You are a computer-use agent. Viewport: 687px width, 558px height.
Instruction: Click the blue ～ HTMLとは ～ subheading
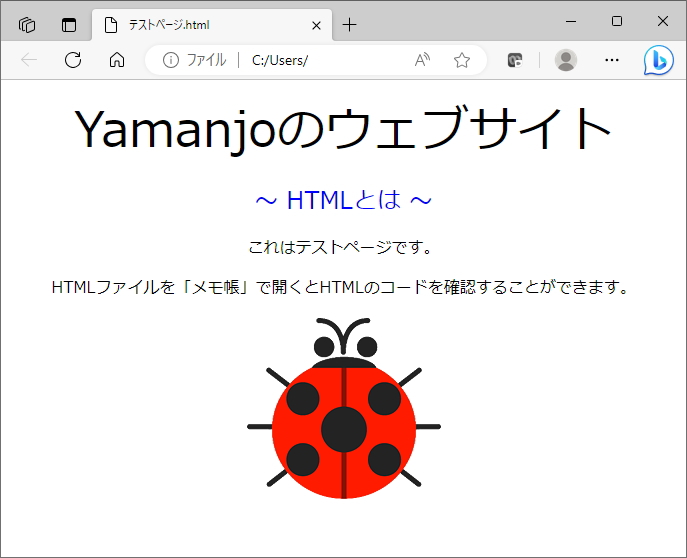click(x=344, y=200)
